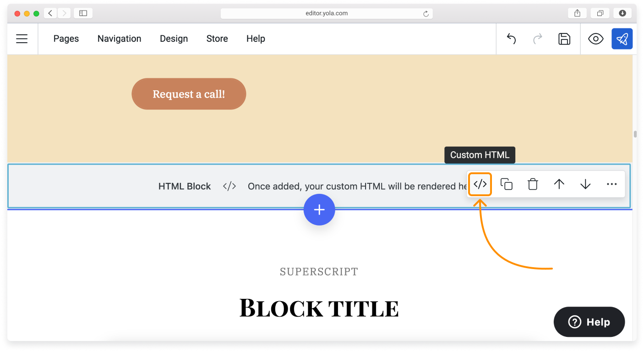Delete the HTML block with trash icon

tap(533, 184)
